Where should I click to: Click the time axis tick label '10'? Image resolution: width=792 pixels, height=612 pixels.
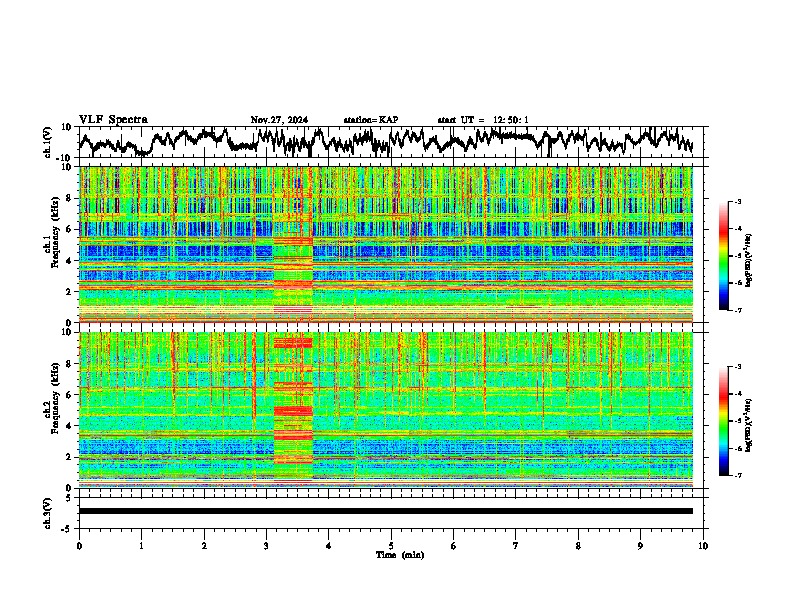(x=703, y=546)
